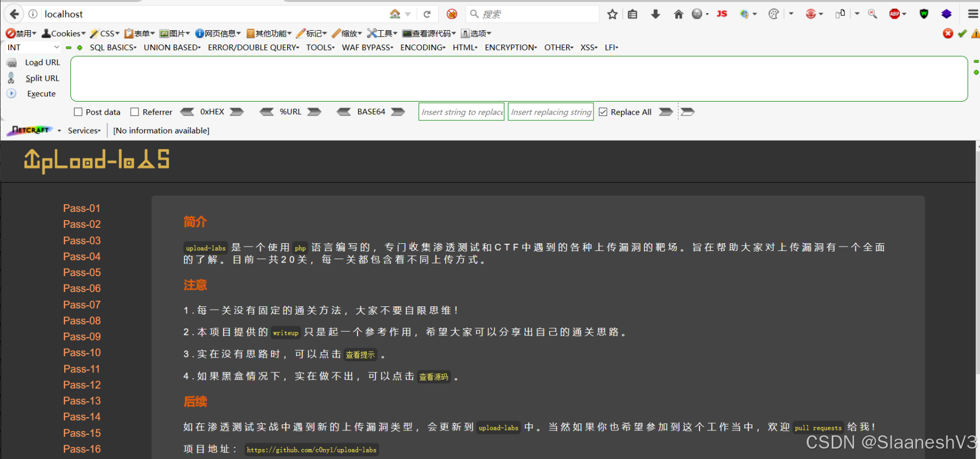Viewport: 980px width, 459px height.
Task: Click the replace arrow after Replace All
Action: [x=666, y=112]
